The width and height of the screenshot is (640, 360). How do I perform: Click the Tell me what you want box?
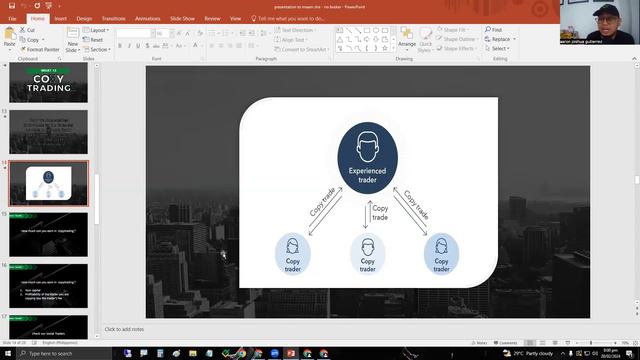(288, 18)
